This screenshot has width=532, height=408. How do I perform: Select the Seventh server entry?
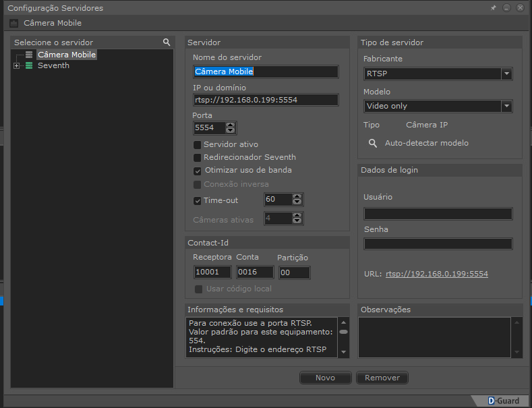click(x=53, y=65)
